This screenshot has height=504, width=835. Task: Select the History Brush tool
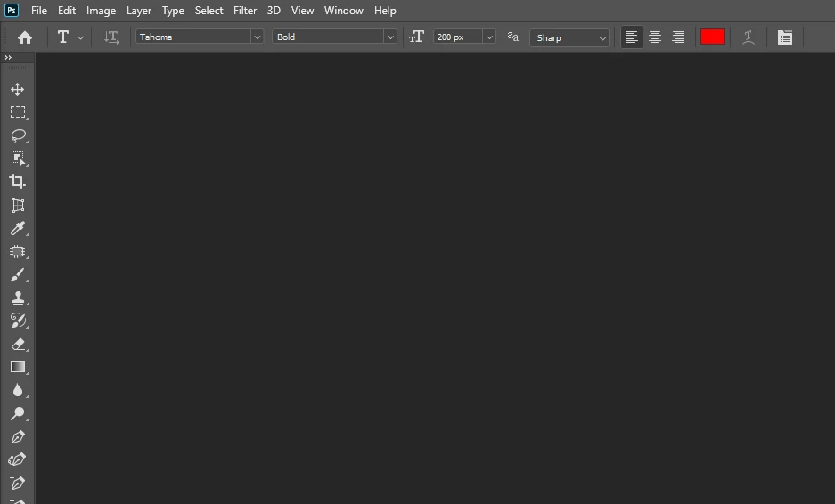(18, 321)
